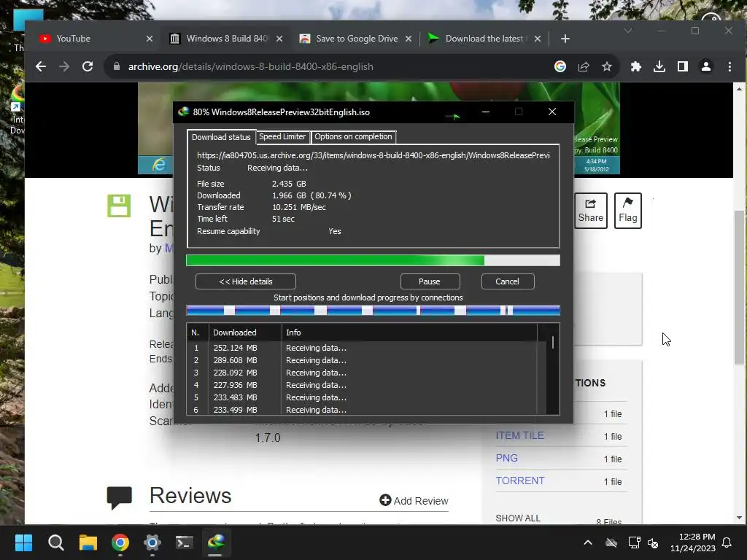The image size is (747, 560).
Task: Switch to Save to Google Drive tab
Action: point(355,39)
